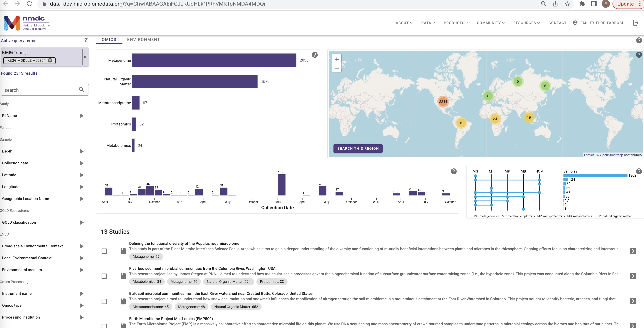Open help for the collection date chart

coord(454,171)
